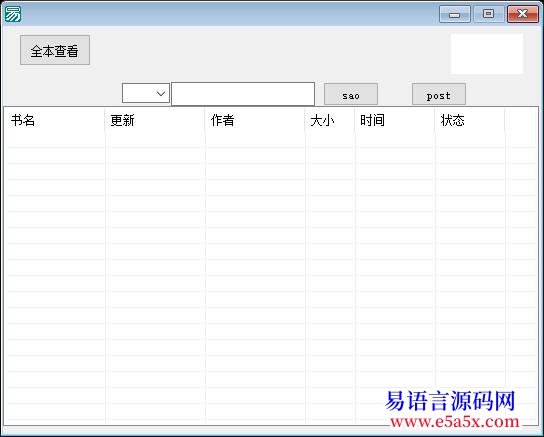
Task: Close the window
Action: point(522,14)
